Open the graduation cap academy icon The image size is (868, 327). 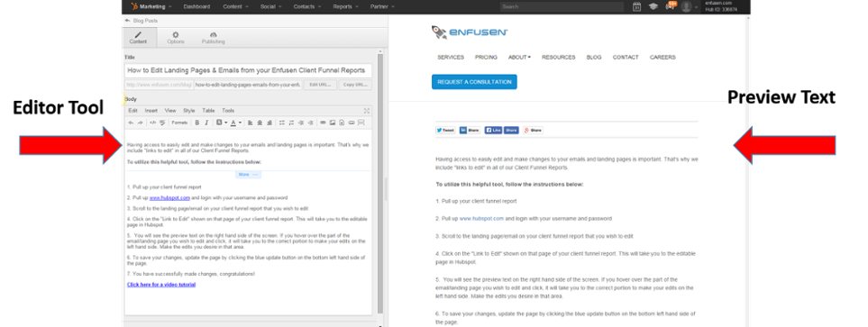click(x=653, y=6)
